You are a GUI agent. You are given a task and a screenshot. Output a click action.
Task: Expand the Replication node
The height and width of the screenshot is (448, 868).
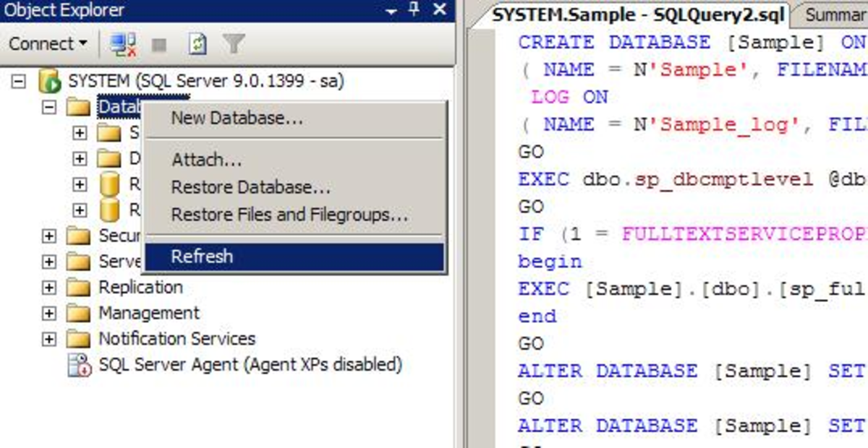(48, 287)
